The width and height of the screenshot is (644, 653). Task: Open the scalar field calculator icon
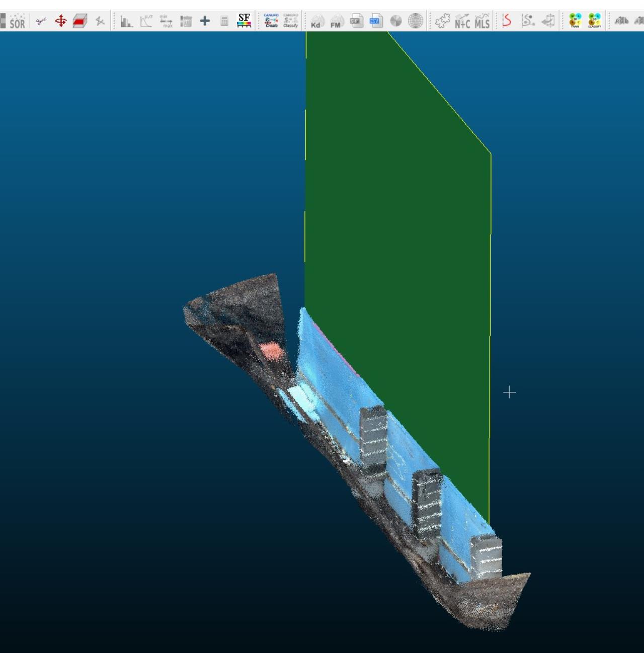coord(224,21)
